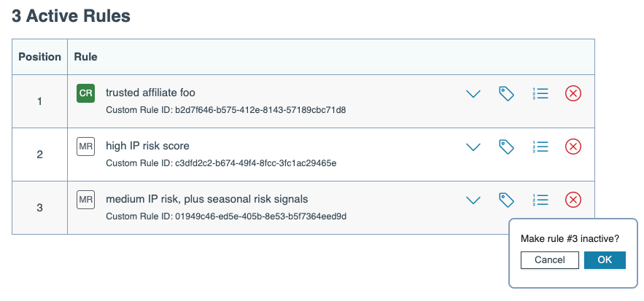The width and height of the screenshot is (644, 301).
Task: Click the tag icon for high IP risk score
Action: (x=506, y=146)
